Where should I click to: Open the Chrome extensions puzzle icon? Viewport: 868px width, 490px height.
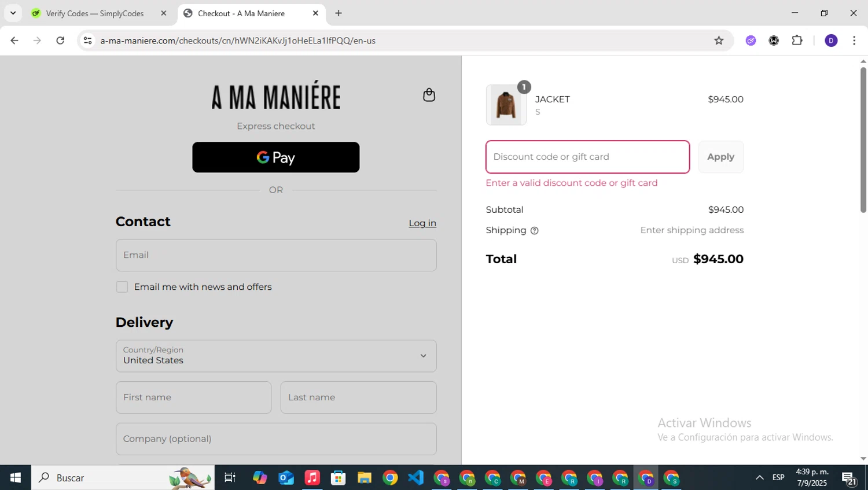797,40
